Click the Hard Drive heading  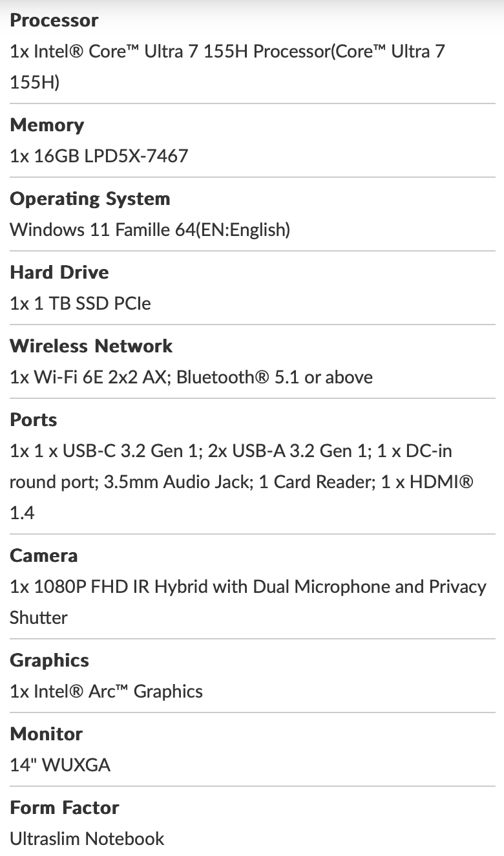pos(59,272)
